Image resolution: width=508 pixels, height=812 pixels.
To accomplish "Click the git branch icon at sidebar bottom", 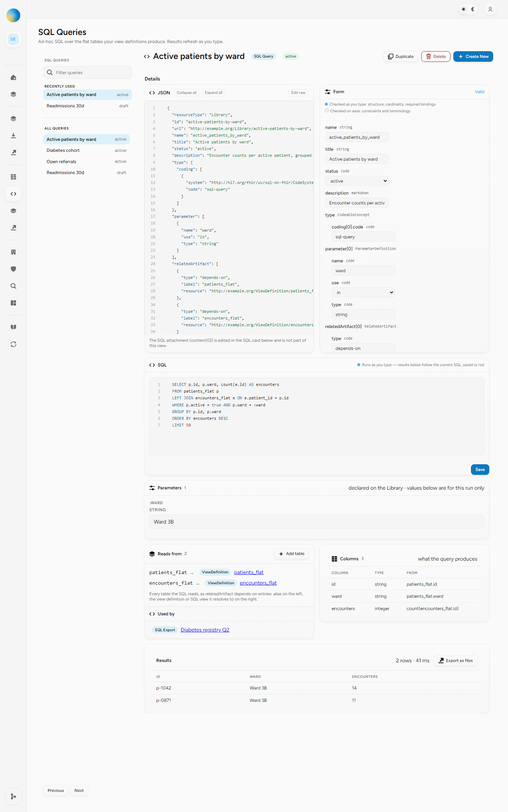I will 13,796.
